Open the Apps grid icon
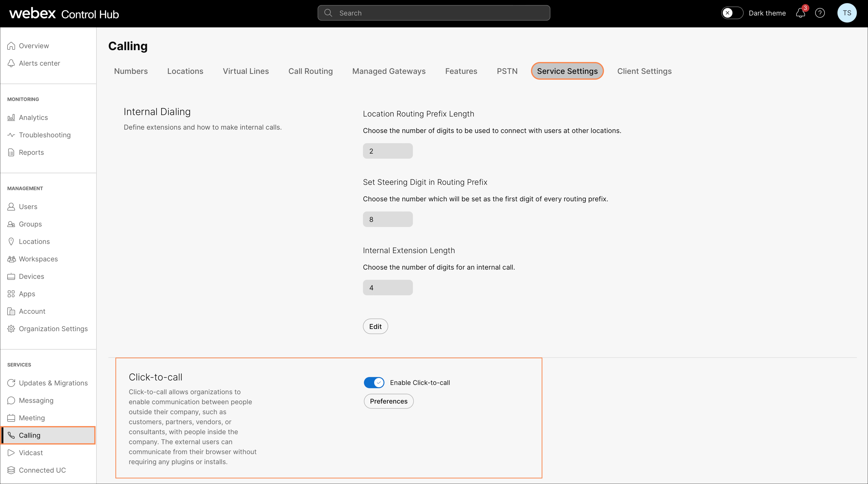The width and height of the screenshot is (868, 484). [11, 294]
